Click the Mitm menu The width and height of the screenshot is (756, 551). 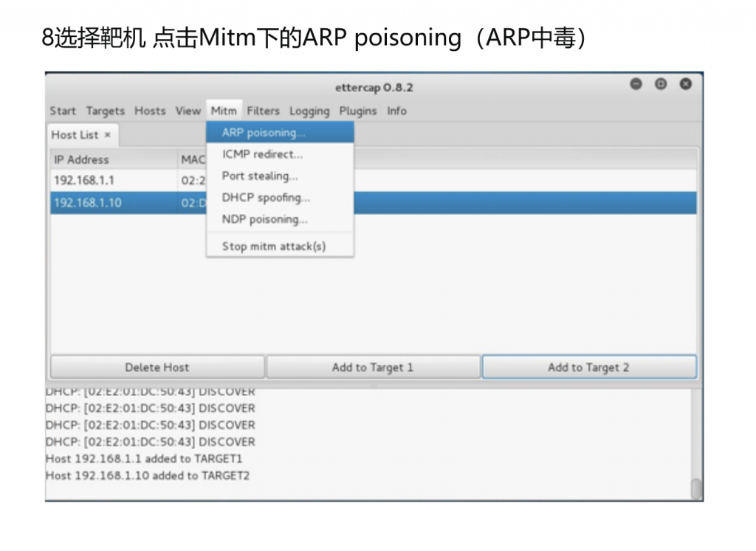click(224, 111)
